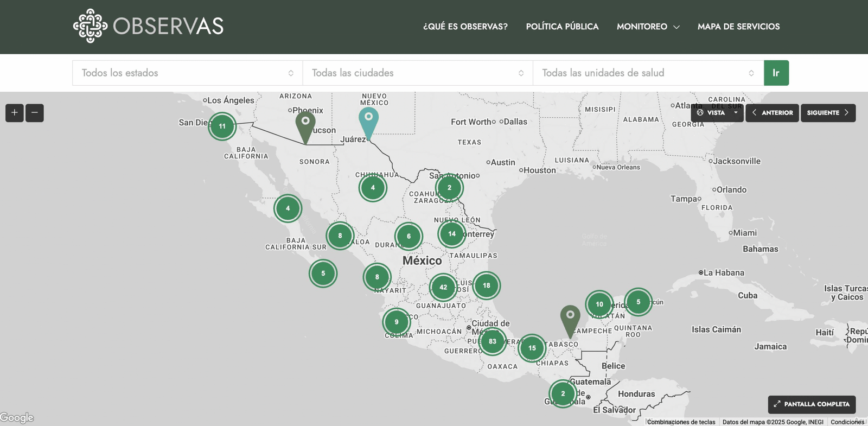
Task: Open the Todos los estados dropdown
Action: pyautogui.click(x=188, y=73)
